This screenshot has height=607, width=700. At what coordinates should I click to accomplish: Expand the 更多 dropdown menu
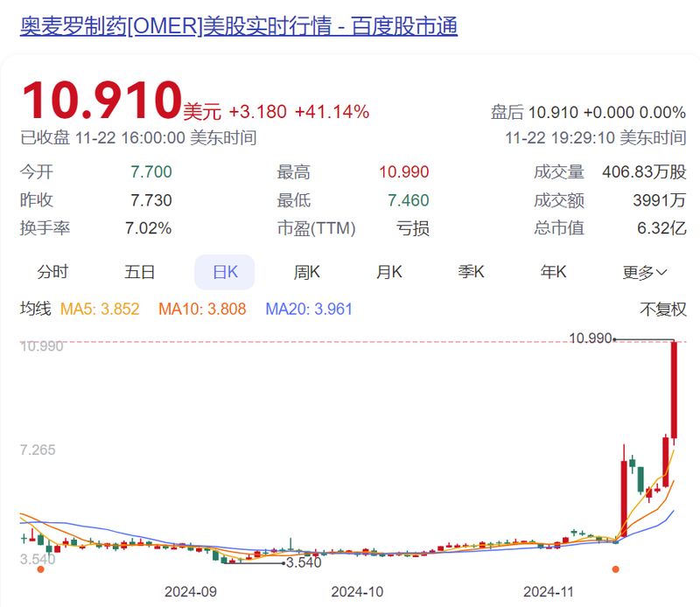645,272
